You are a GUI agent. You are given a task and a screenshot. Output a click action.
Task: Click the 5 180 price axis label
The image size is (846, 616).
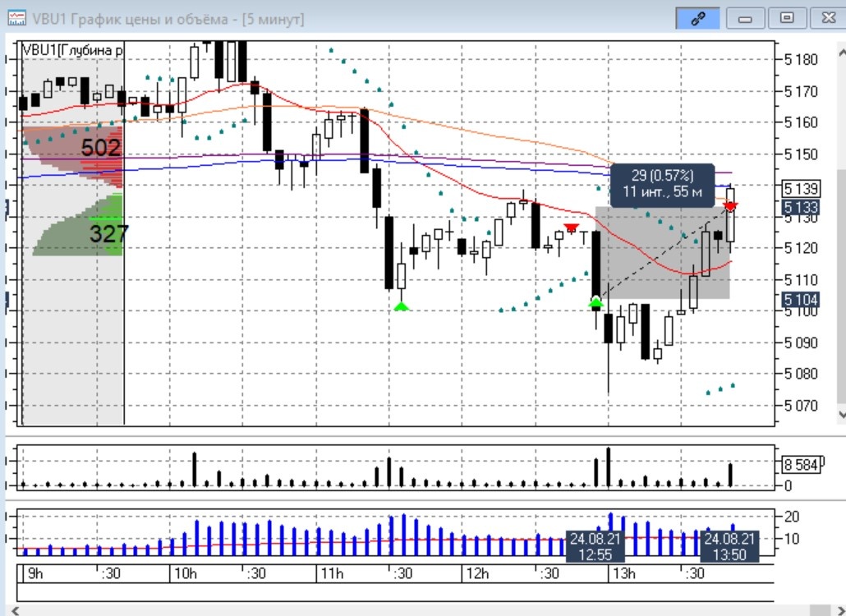[x=801, y=59]
